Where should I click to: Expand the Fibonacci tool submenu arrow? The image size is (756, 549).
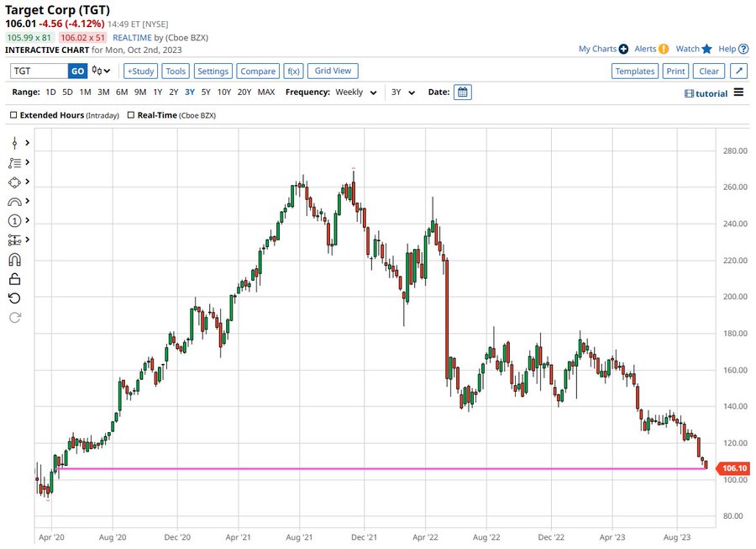28,162
